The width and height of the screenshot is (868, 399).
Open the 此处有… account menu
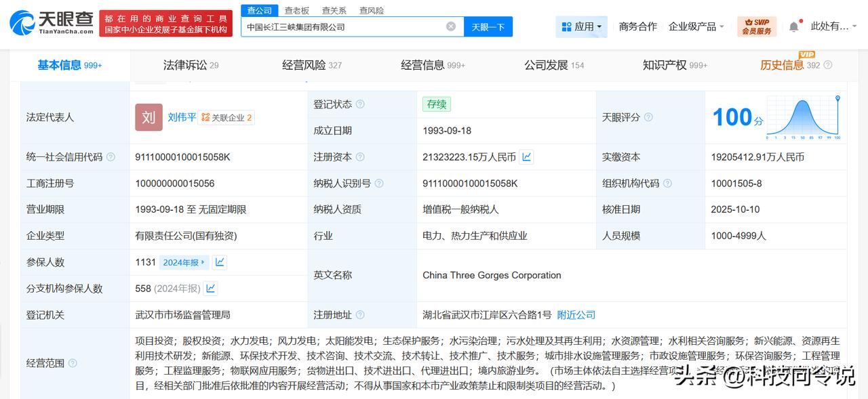point(835,26)
